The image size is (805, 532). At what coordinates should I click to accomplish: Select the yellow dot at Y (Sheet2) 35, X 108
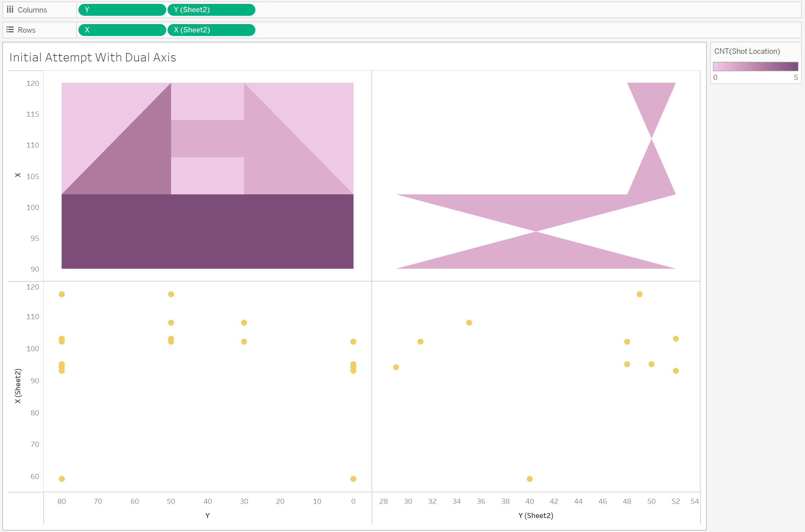click(x=469, y=323)
